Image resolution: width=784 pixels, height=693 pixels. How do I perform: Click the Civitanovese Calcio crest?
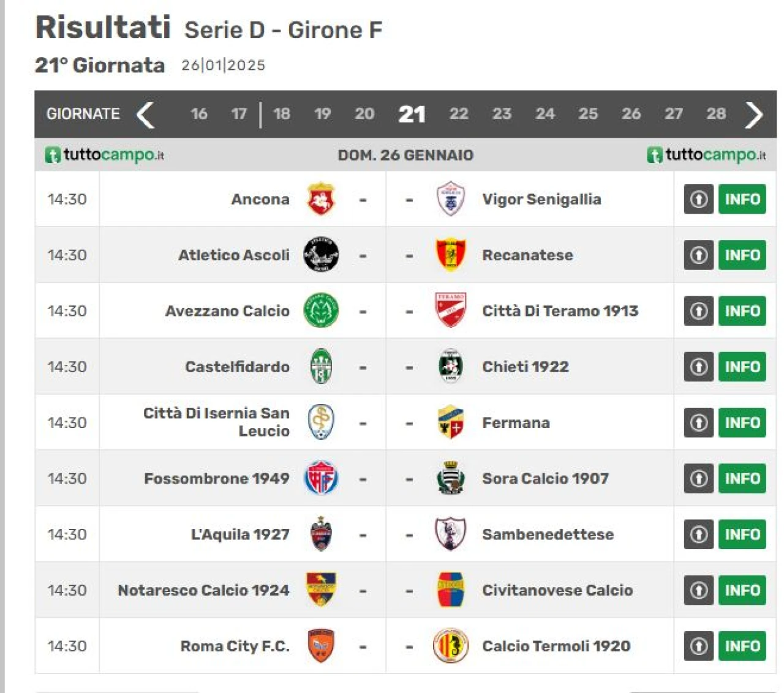(x=451, y=590)
